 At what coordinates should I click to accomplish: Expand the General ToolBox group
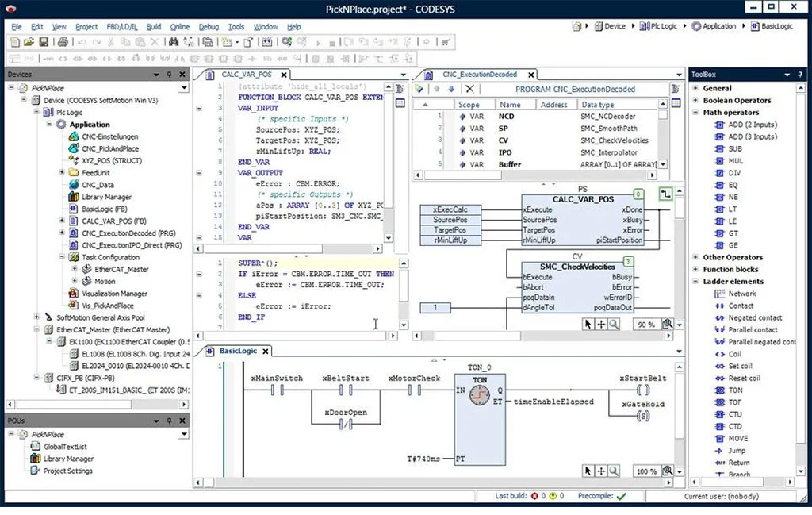[x=695, y=88]
